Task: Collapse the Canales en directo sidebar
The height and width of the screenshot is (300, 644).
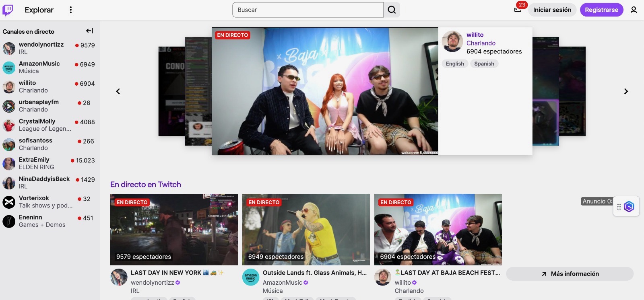Action: tap(90, 31)
